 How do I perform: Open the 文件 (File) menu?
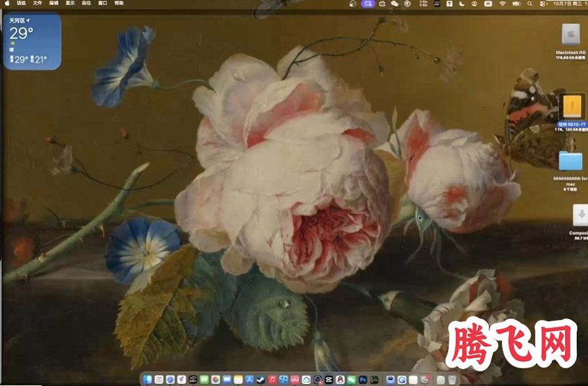click(x=37, y=3)
